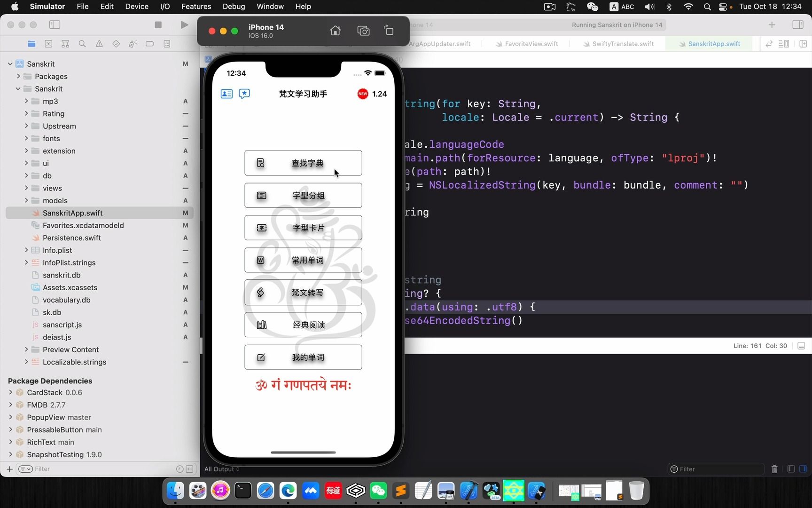Take a Simulator screenshot with the camera icon
This screenshot has width=812, height=508.
(x=363, y=31)
